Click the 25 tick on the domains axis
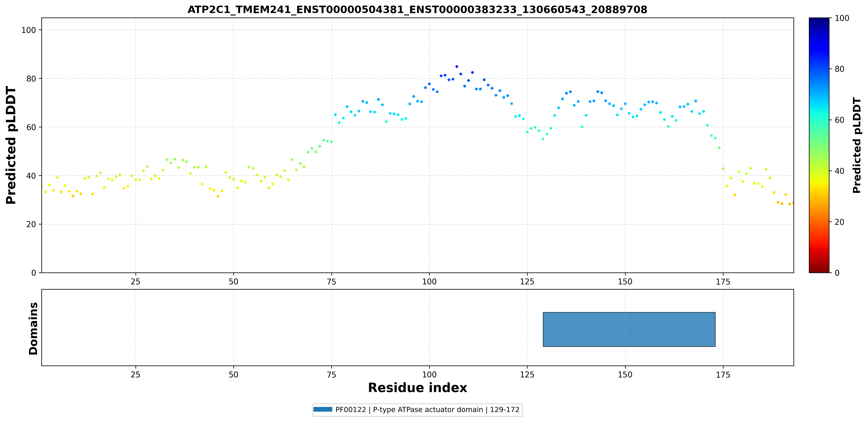Image resolution: width=868 pixels, height=422 pixels. tap(135, 374)
